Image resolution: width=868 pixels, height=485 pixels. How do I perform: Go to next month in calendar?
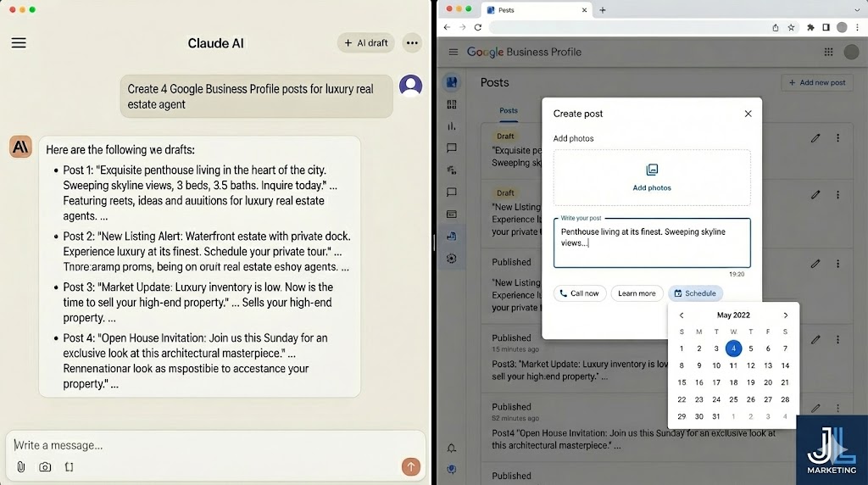pyautogui.click(x=785, y=315)
